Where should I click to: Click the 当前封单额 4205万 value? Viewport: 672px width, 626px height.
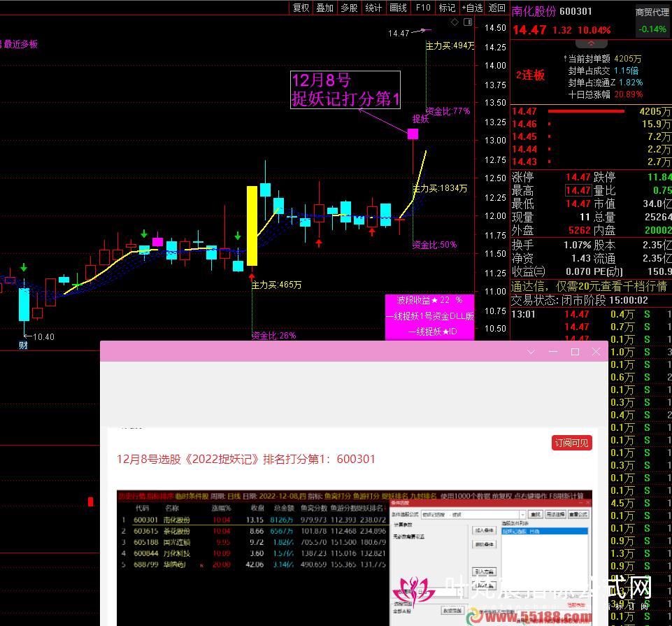point(627,59)
